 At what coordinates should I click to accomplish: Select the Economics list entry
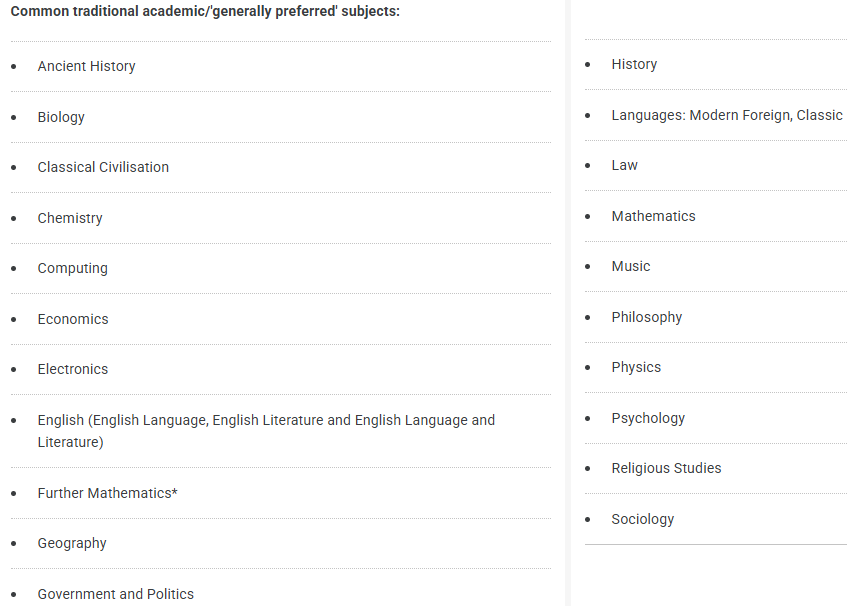[73, 319]
